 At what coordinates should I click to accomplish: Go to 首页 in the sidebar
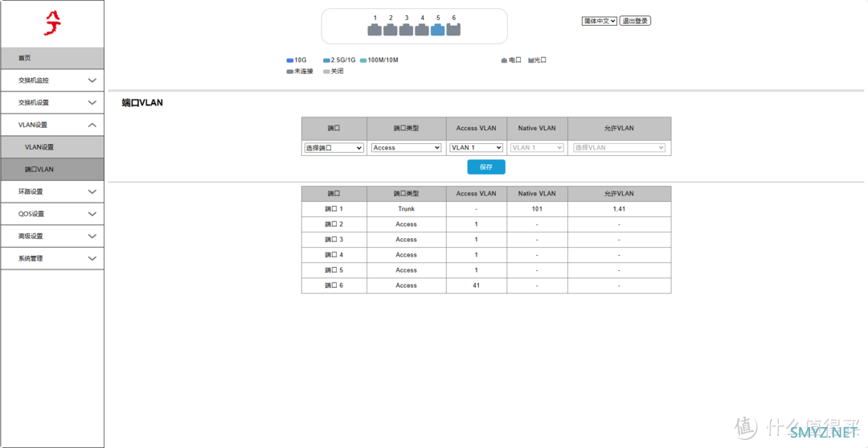coord(52,58)
